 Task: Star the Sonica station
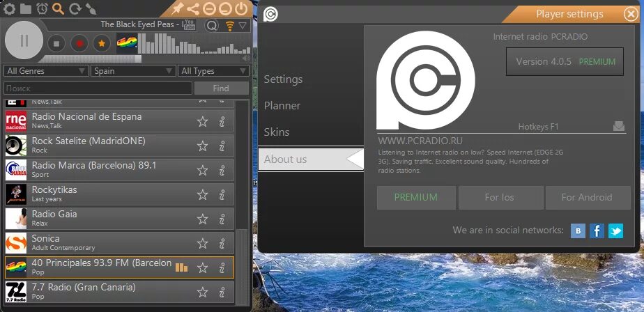(202, 244)
